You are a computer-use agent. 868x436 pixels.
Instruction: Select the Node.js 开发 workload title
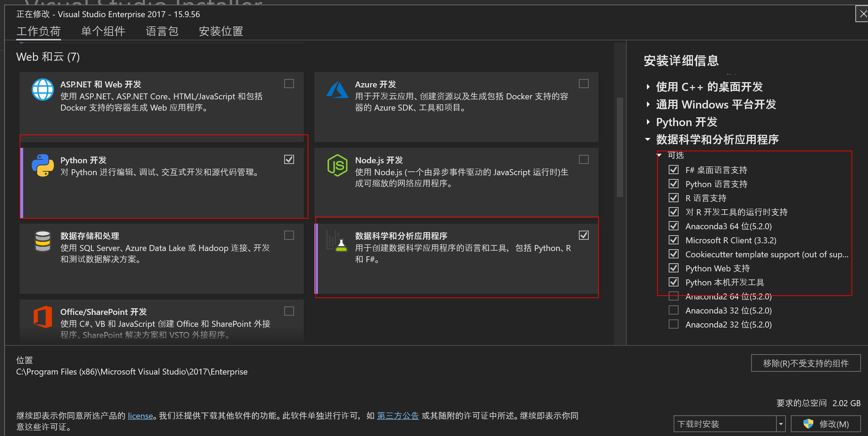[x=379, y=160]
